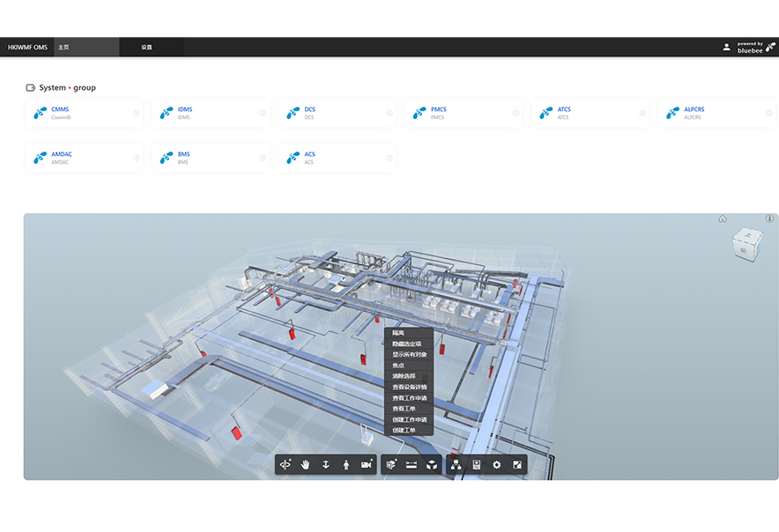779x532 pixels.
Task: Open the Section analysis tool
Action: (390, 465)
